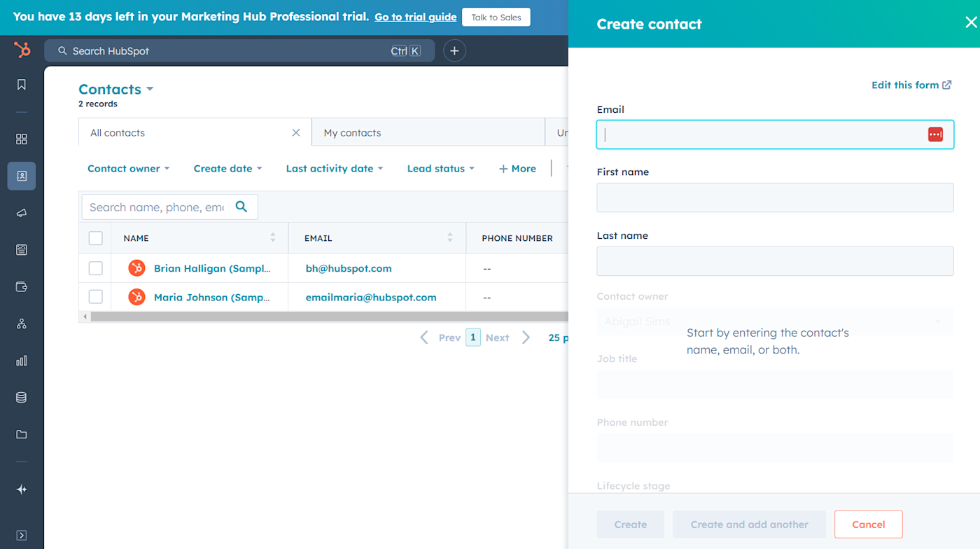Click Maria Johnson's HubSpot avatar icon

(136, 297)
